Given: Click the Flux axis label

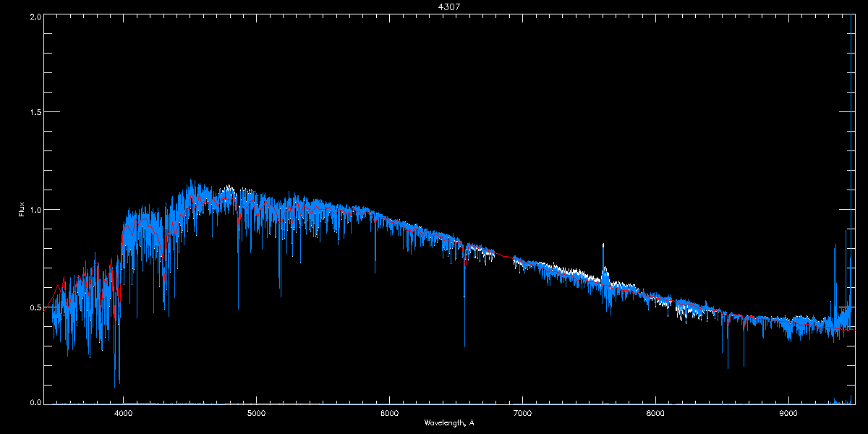Looking at the screenshot, I should click(x=21, y=209).
